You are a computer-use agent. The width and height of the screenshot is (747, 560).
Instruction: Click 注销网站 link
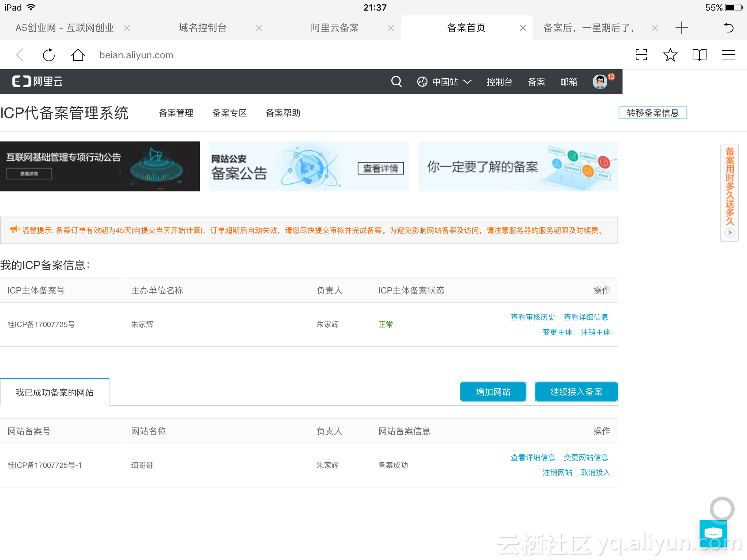[557, 472]
